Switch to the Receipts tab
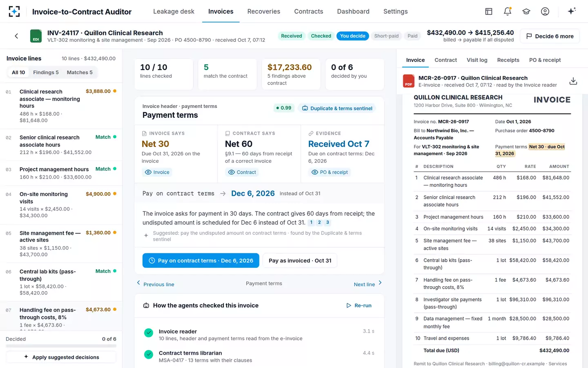Image resolution: width=588 pixels, height=368 pixels. click(x=508, y=60)
